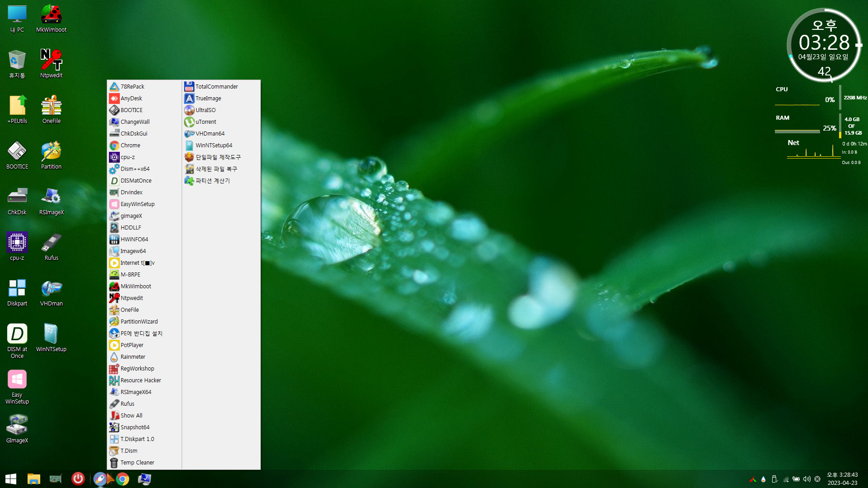Open DISM at Once desktop icon
The image size is (868, 488).
(17, 341)
